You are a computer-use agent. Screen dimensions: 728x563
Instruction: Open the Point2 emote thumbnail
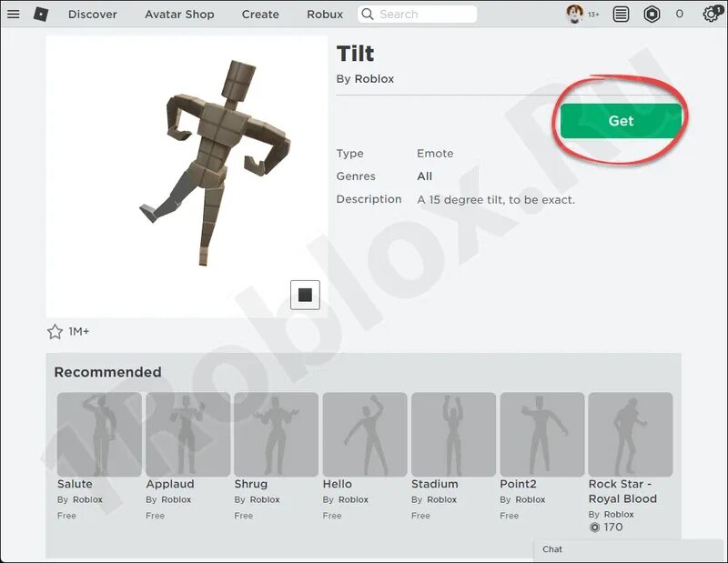(x=541, y=435)
